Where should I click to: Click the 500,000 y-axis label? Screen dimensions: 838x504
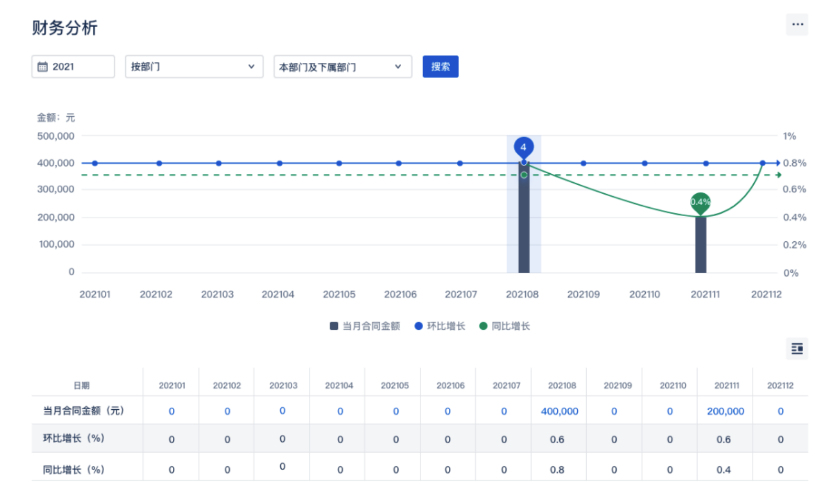point(56,136)
